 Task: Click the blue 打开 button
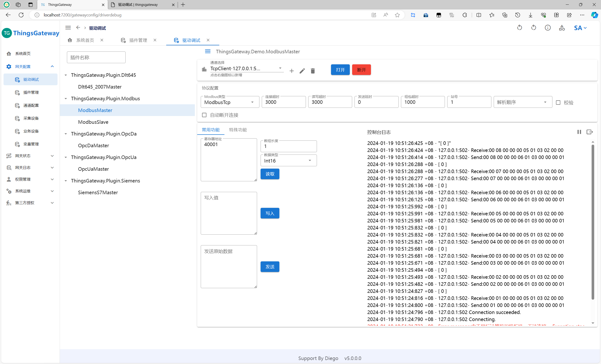340,70
